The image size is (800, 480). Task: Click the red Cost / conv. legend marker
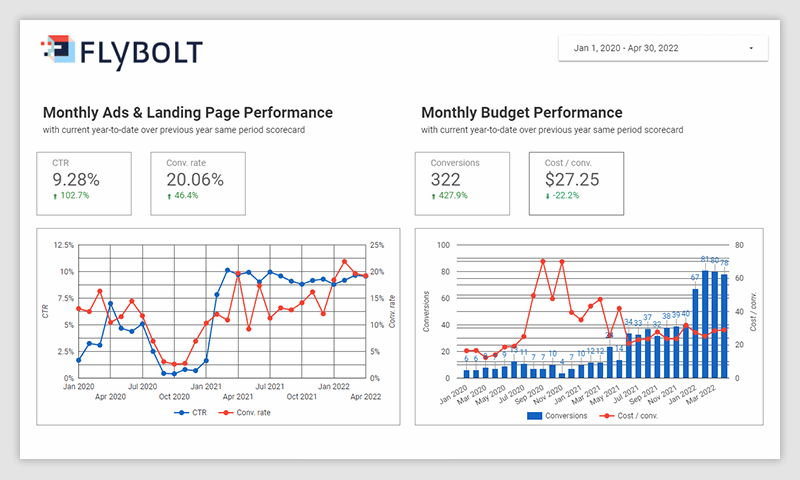pyautogui.click(x=607, y=413)
